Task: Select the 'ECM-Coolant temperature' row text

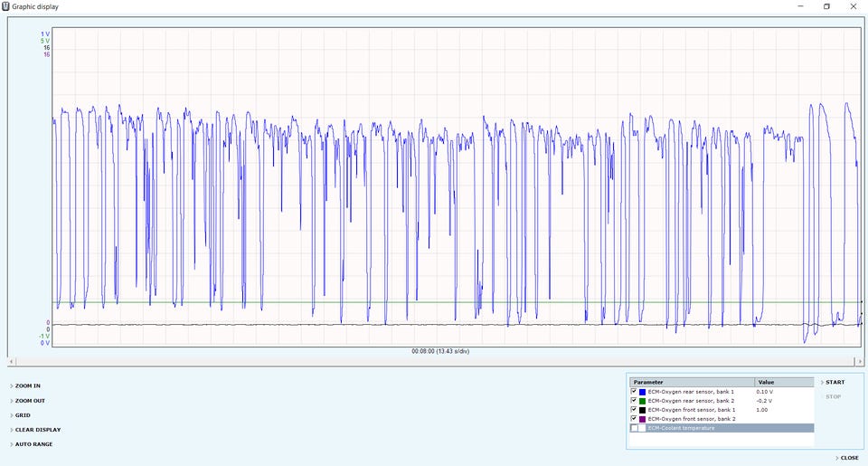Action: point(682,428)
